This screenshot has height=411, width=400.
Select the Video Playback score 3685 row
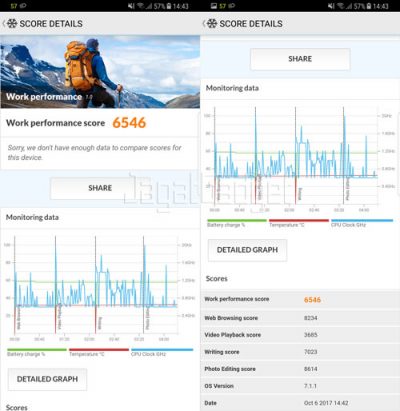tap(300, 335)
